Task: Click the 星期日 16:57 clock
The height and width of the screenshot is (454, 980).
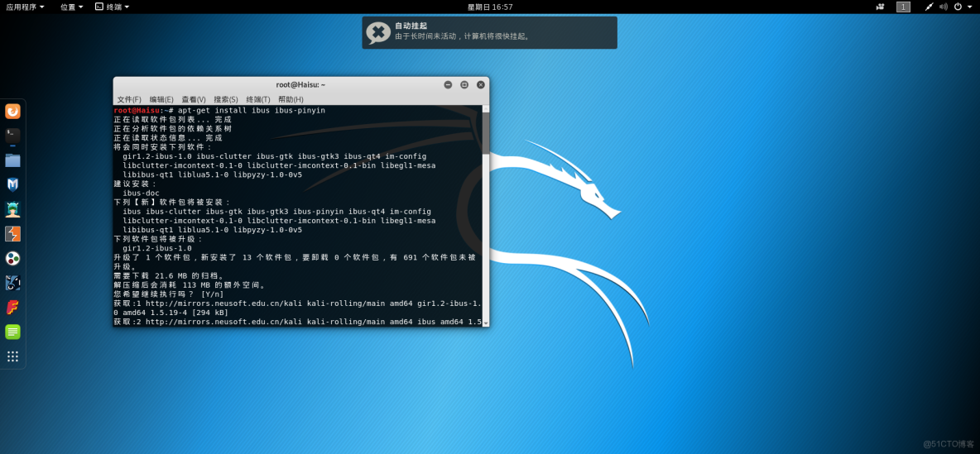Action: pos(490,7)
